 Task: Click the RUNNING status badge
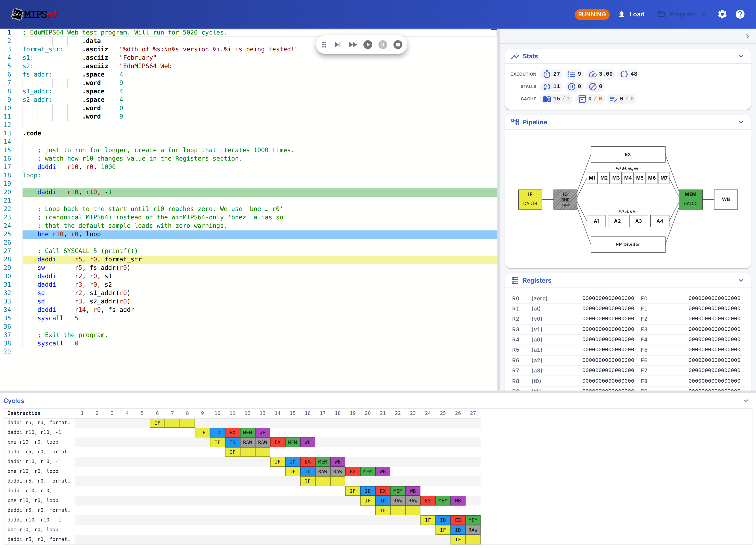click(x=592, y=14)
